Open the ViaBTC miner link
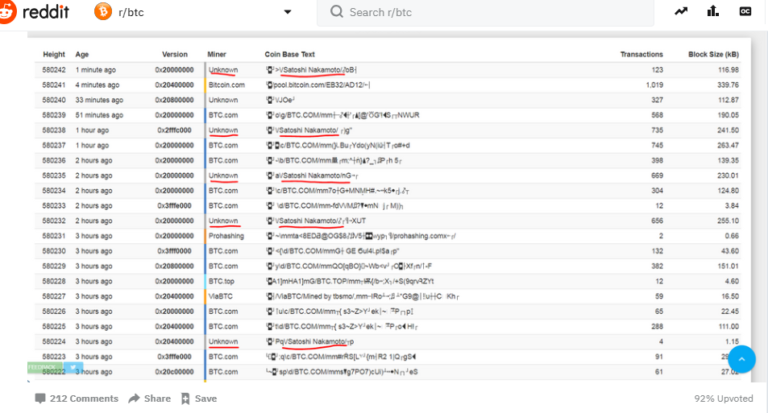 click(221, 296)
